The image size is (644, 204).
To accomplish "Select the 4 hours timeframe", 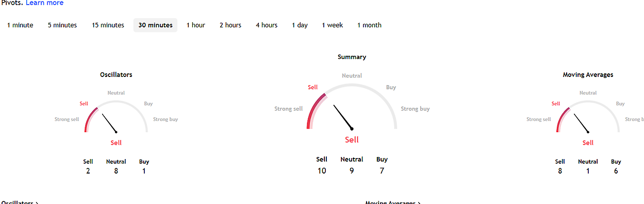I will (x=267, y=25).
